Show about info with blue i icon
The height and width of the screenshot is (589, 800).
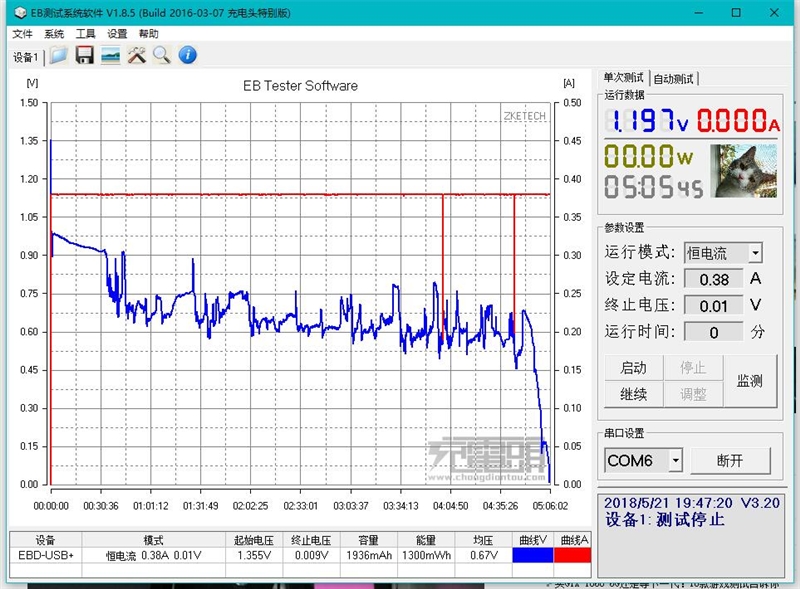pyautogui.click(x=188, y=55)
